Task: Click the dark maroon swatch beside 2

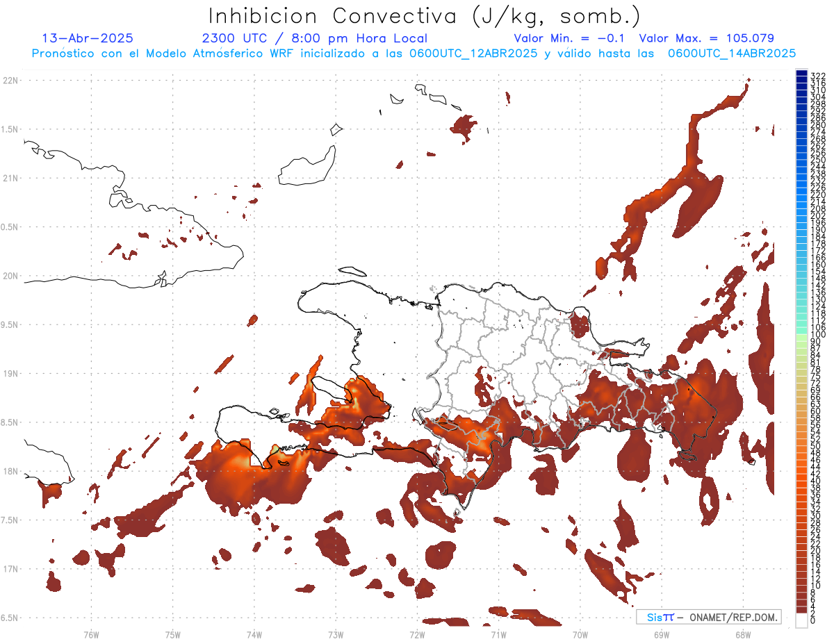Action: pyautogui.click(x=801, y=610)
